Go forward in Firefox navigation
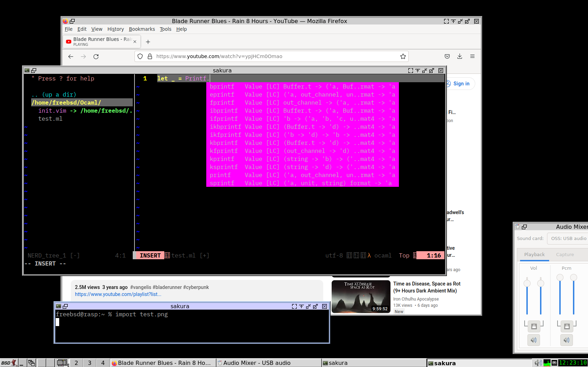The image size is (588, 367). [83, 56]
